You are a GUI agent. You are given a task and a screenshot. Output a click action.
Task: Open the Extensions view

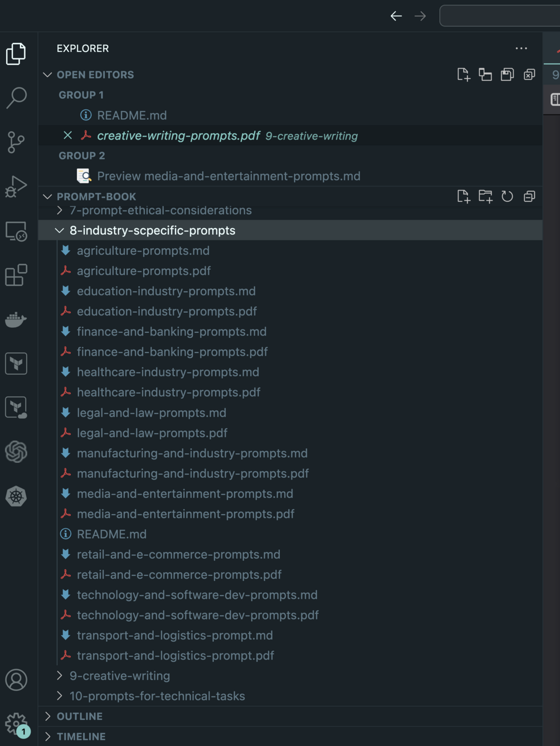click(16, 275)
